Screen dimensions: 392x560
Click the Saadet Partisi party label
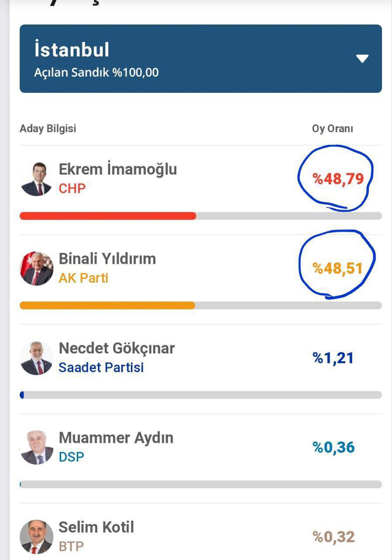tap(101, 367)
